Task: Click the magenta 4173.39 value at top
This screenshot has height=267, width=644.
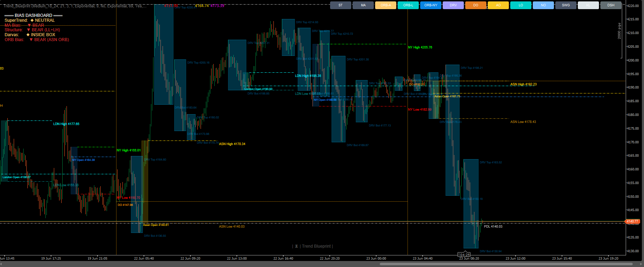Action: [217, 6]
